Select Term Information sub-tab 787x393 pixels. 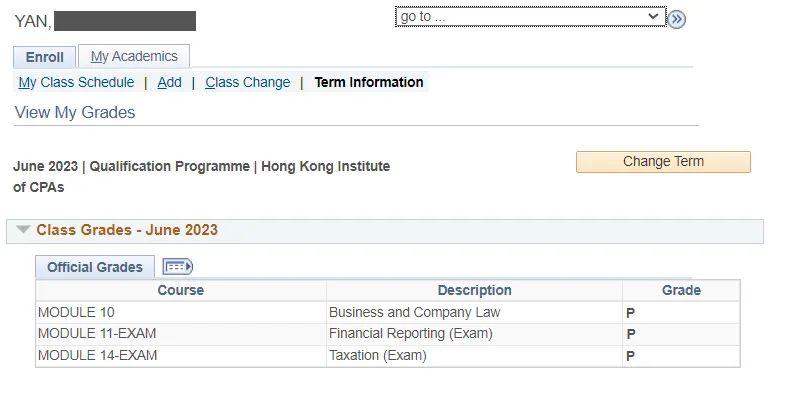369,82
